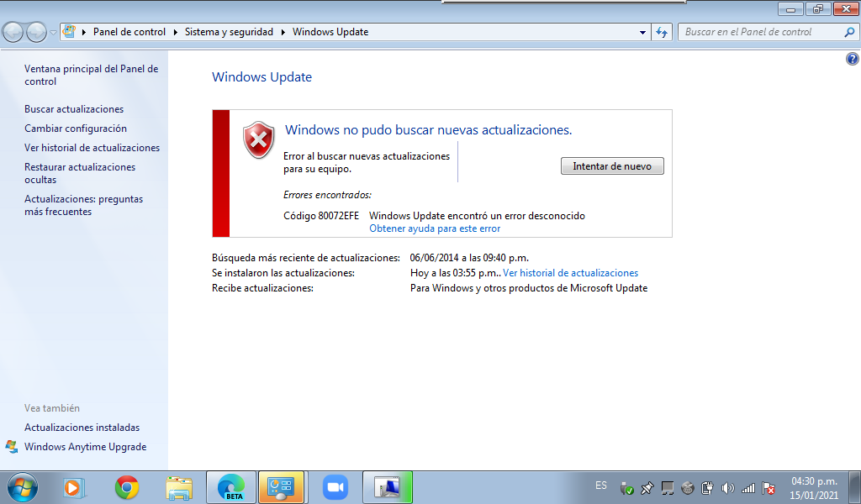This screenshot has height=504, width=861.
Task: Click the monitor network tray icon
Action: pyautogui.click(x=668, y=487)
